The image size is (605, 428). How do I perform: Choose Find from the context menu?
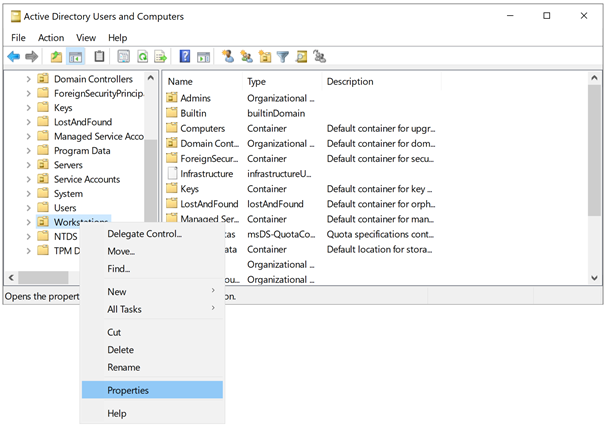(x=152, y=269)
